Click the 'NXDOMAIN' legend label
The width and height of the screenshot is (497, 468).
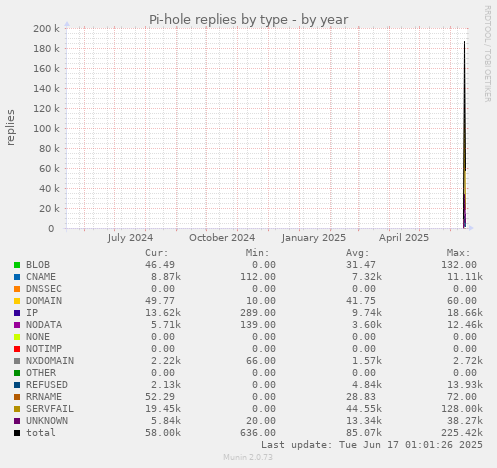(x=50, y=361)
